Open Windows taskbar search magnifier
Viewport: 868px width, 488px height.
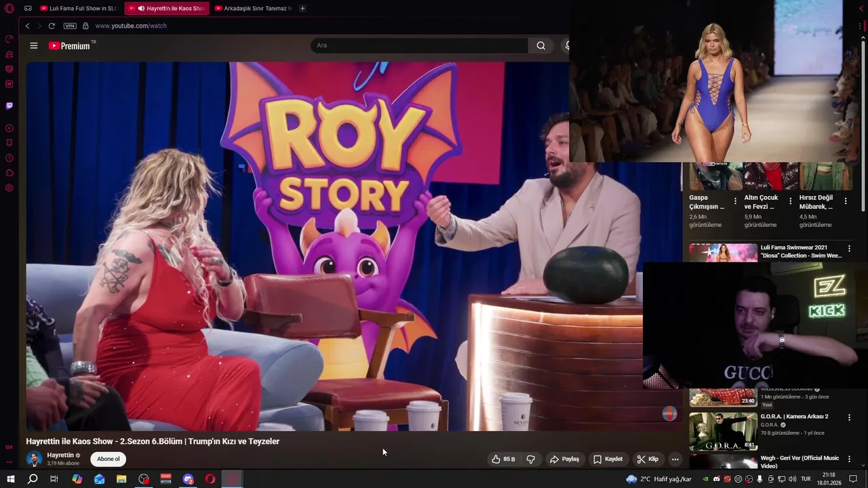click(x=33, y=479)
